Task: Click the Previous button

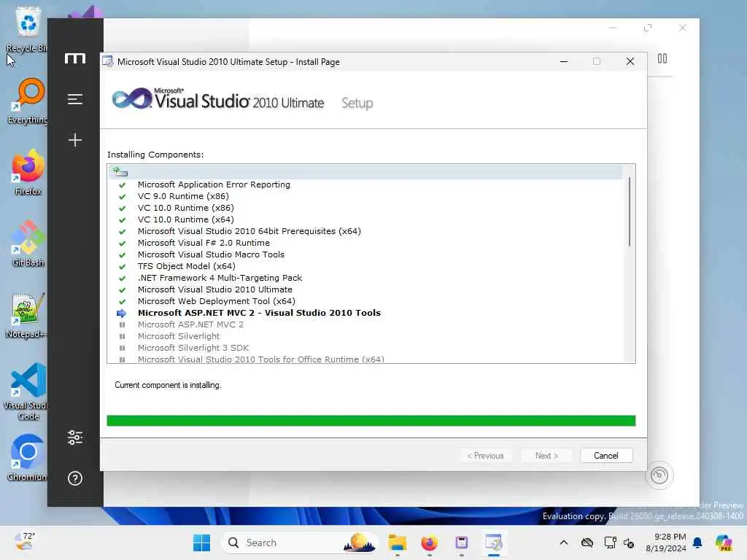Action: click(x=485, y=456)
